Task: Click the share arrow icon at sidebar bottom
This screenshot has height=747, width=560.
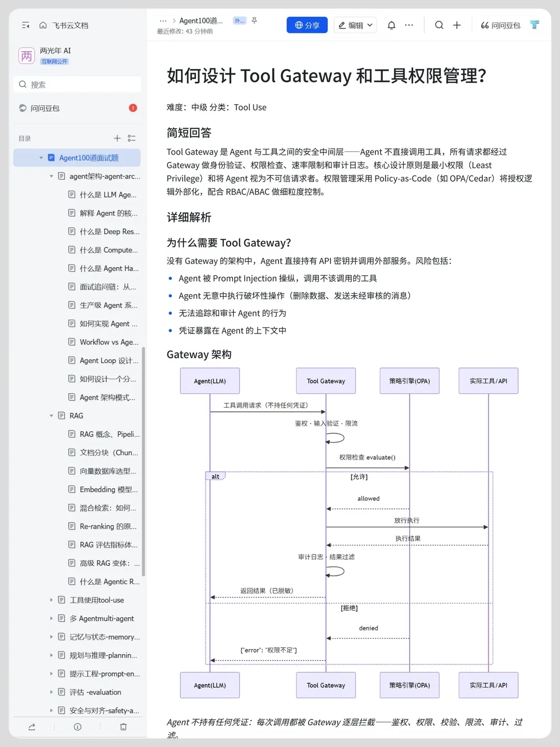Action: (32, 727)
